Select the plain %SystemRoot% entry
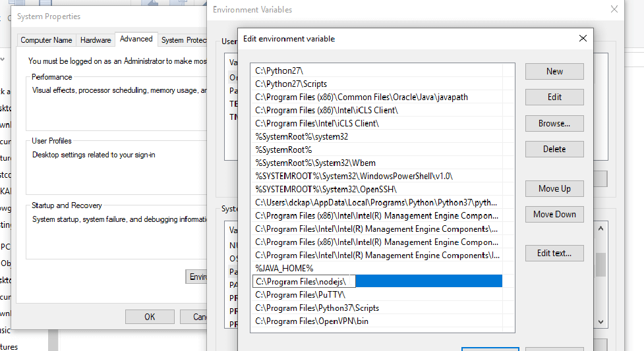The height and width of the screenshot is (351, 644). pyautogui.click(x=377, y=149)
